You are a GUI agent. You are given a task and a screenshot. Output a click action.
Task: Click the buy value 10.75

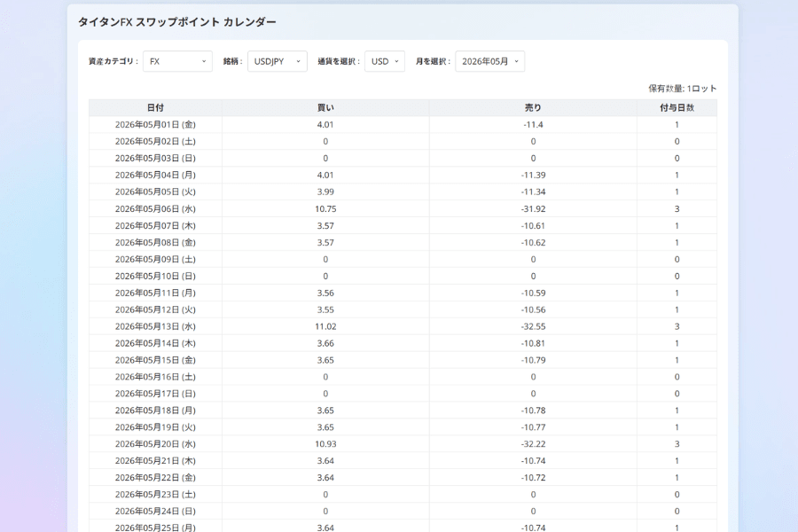click(325, 208)
